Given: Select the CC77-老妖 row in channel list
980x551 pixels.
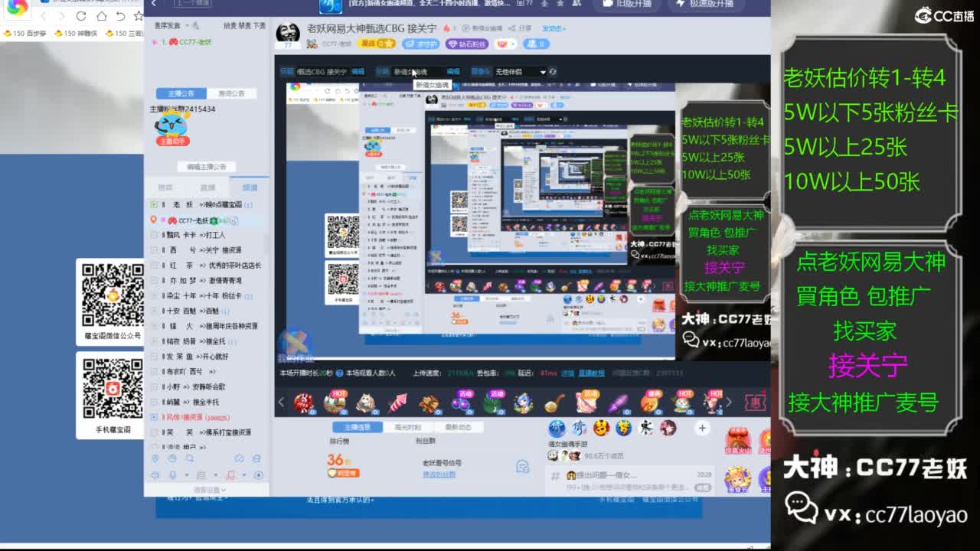Looking at the screenshot, I should (x=207, y=220).
